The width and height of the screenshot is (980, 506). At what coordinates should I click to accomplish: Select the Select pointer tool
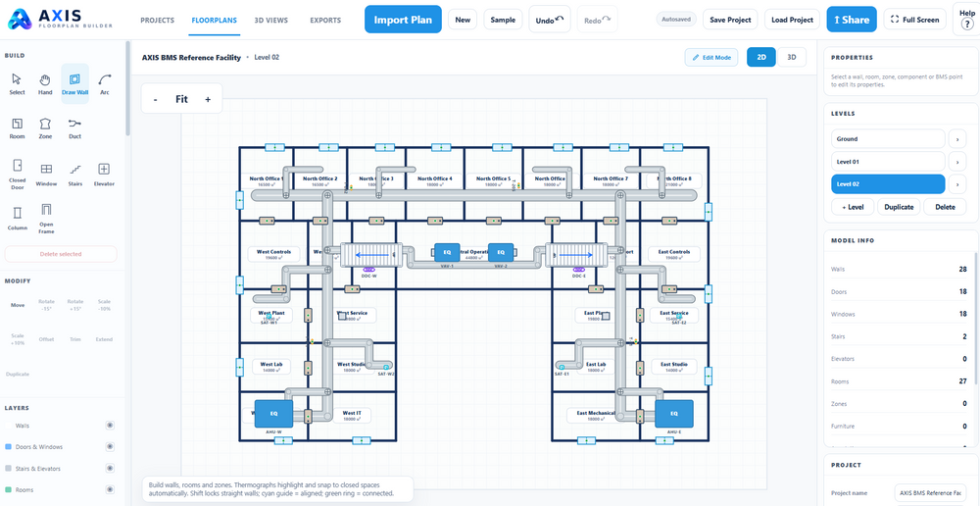pyautogui.click(x=17, y=83)
